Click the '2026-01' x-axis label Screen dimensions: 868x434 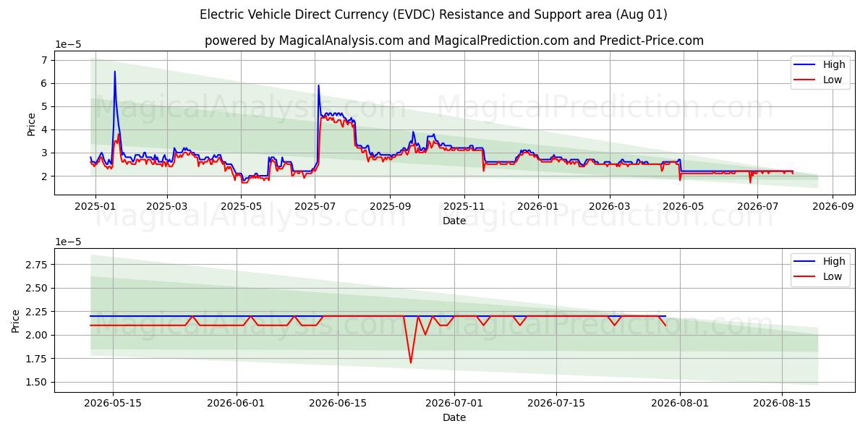(x=538, y=207)
